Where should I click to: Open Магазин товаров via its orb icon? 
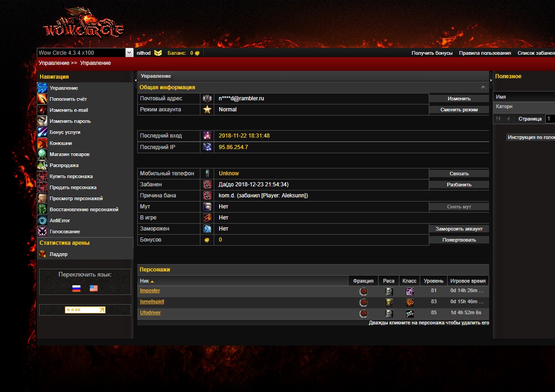pyautogui.click(x=42, y=154)
